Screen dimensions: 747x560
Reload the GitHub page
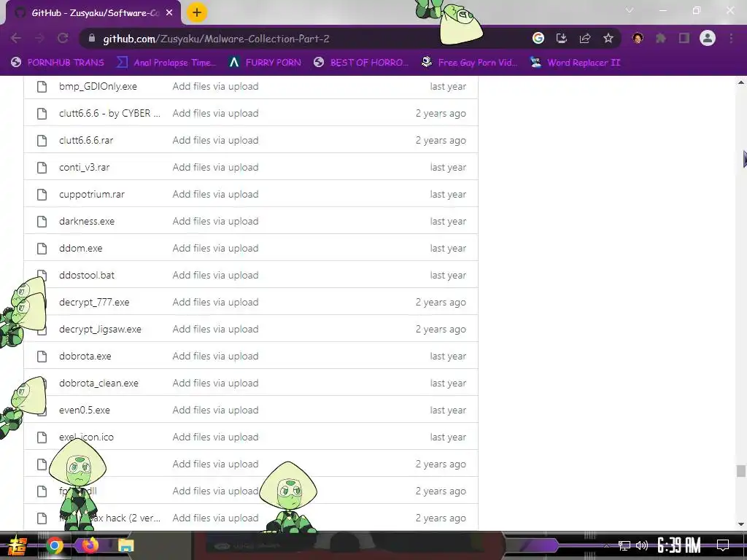point(63,39)
